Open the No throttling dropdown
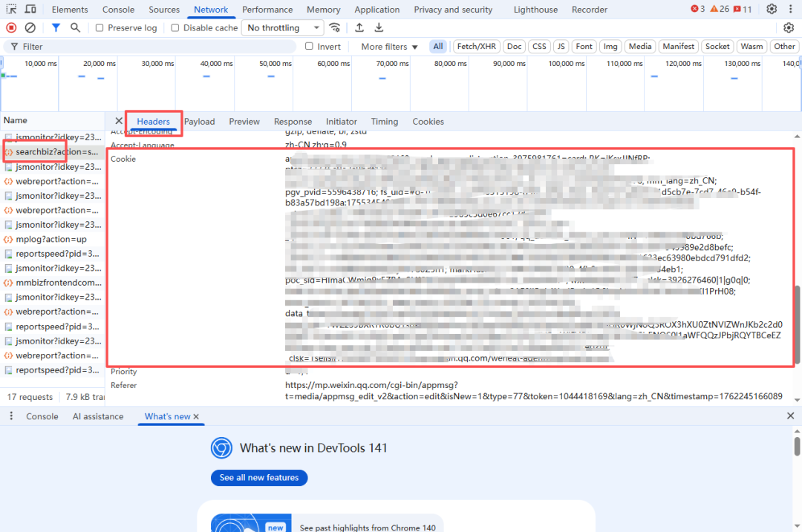Screen dimensions: 802x532 point(283,27)
